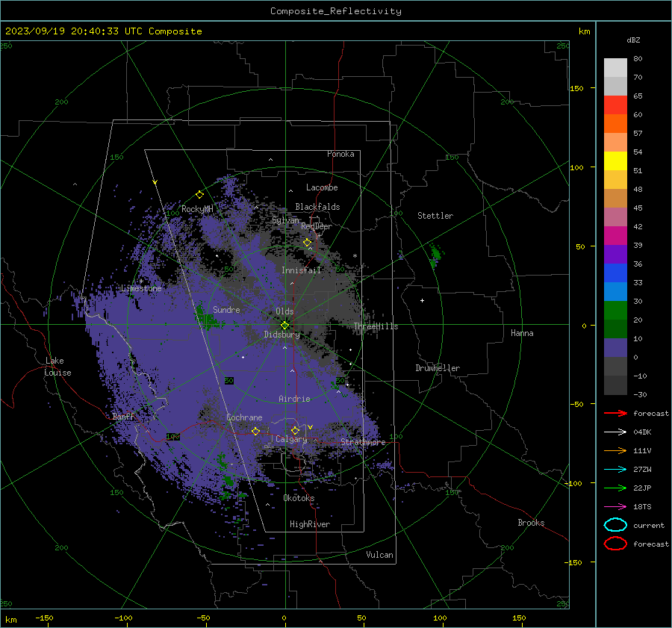
Task: Click the ThreeHills city label
Action: tap(376, 326)
